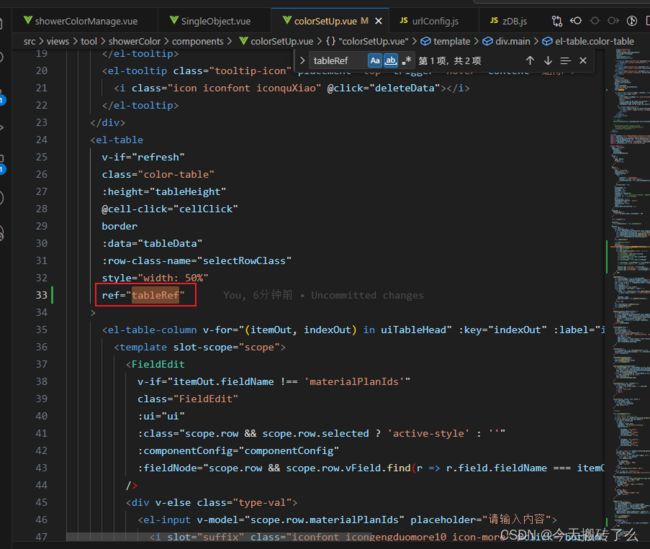The width and height of the screenshot is (650, 549).
Task: Close the colorSetUp.vue tab
Action: [x=378, y=21]
